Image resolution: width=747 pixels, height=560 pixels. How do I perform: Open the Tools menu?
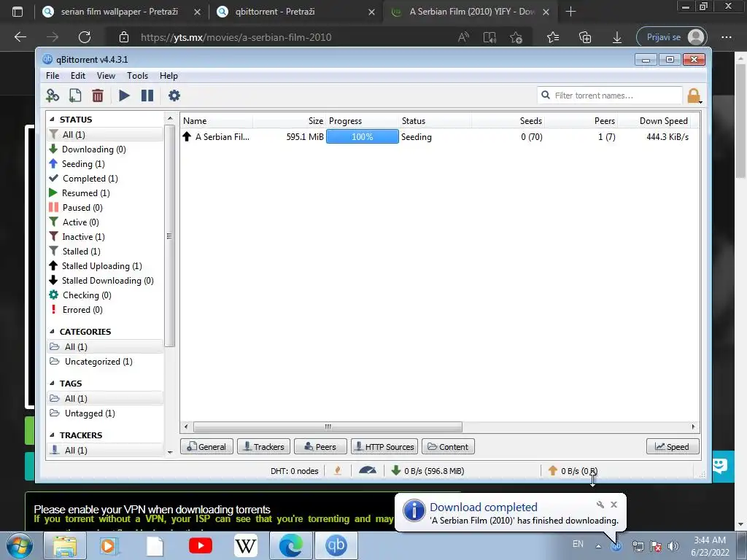[x=137, y=76]
